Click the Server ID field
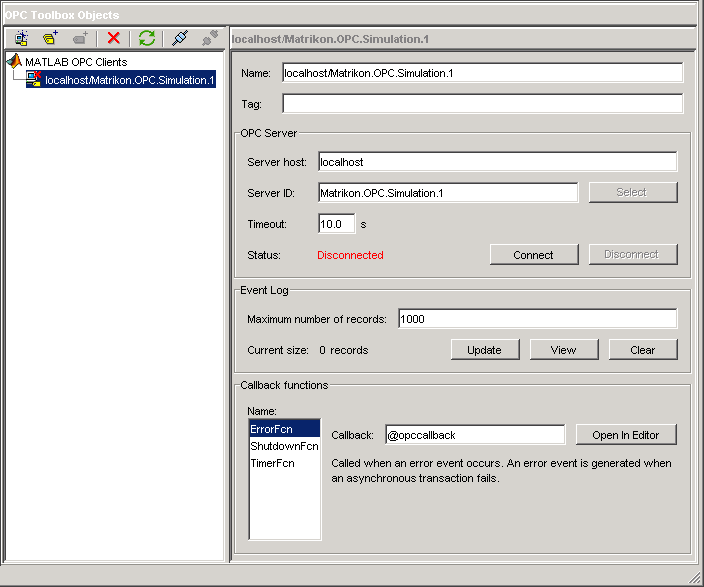704x587 pixels. pos(448,193)
